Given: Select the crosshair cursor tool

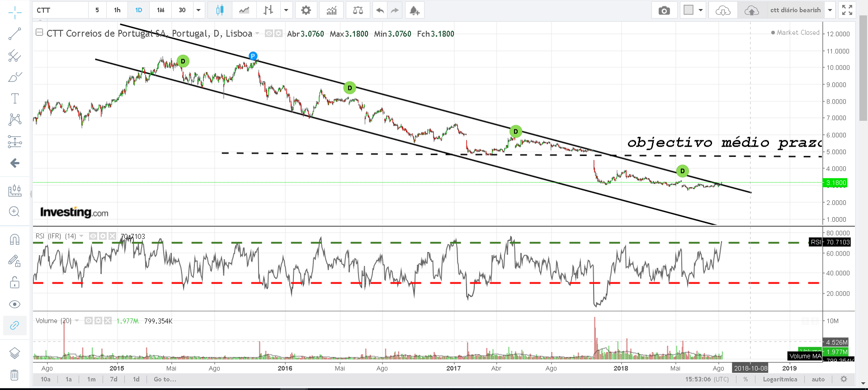Looking at the screenshot, I should [x=15, y=13].
